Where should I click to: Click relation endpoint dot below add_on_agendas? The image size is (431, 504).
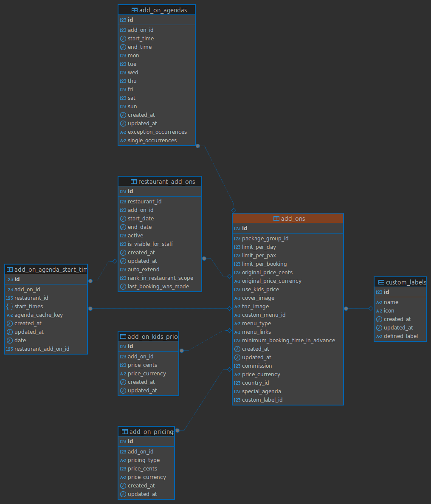pos(198,146)
